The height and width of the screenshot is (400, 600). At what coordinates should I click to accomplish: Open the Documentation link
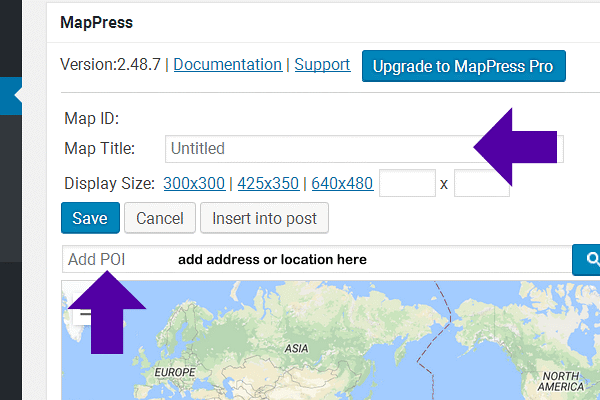(228, 65)
